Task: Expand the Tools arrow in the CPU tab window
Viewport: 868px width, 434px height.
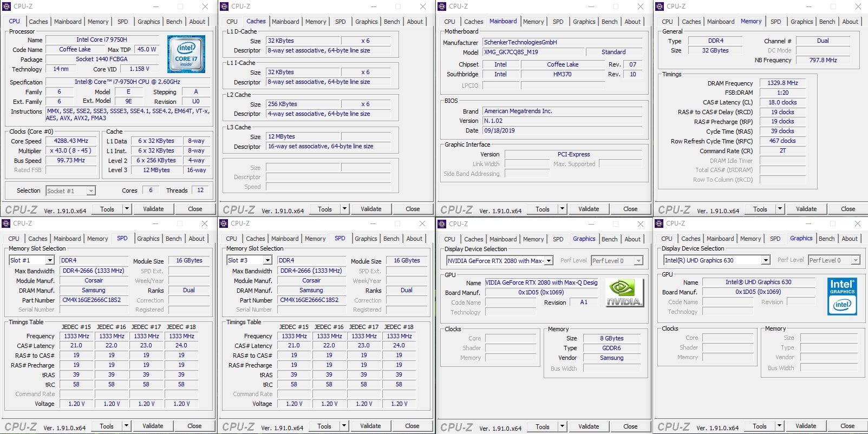Action: pos(127,209)
